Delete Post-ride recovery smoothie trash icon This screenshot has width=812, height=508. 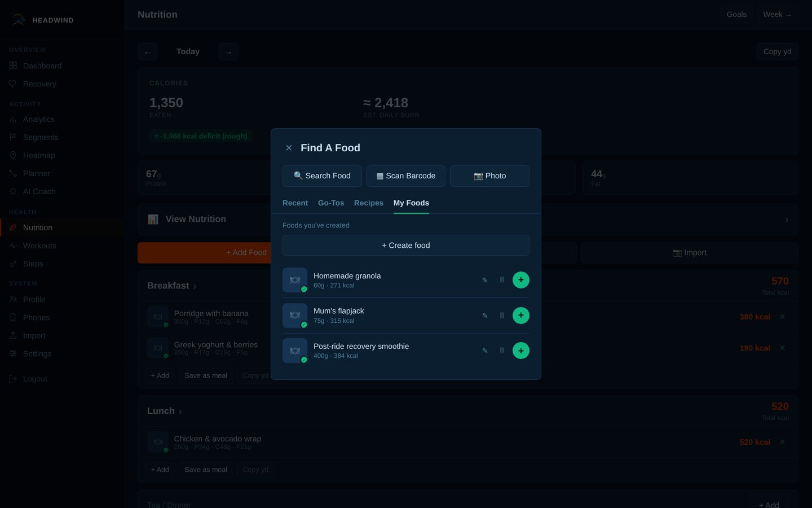pos(502,351)
